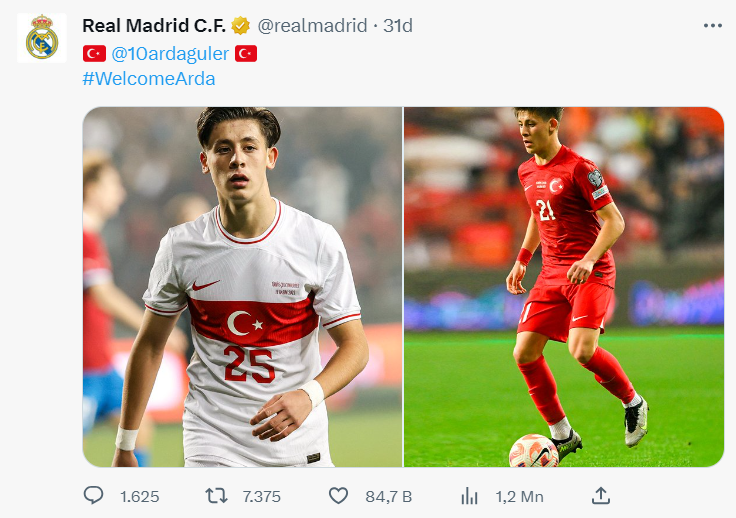Click the 1,2 Mn views count

pyautogui.click(x=520, y=496)
